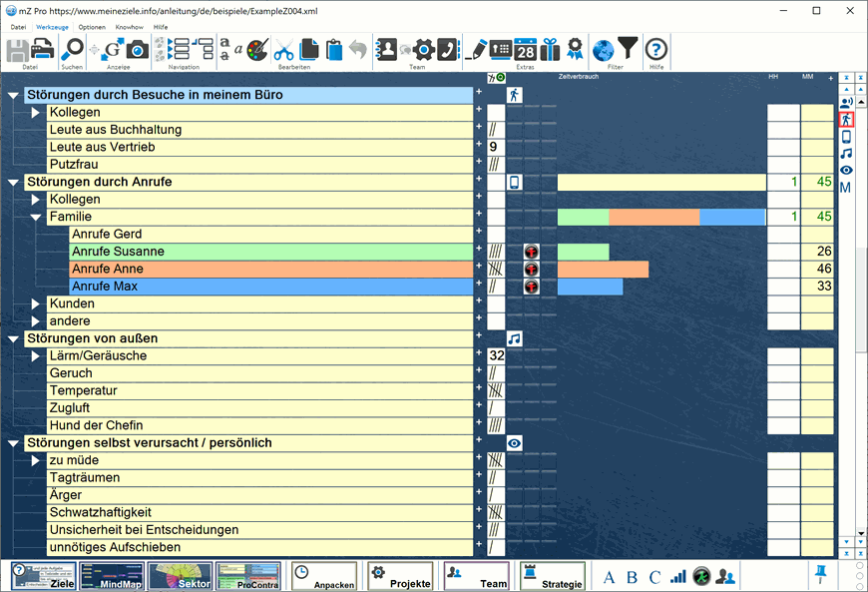Click the Strategie button

pos(552,576)
